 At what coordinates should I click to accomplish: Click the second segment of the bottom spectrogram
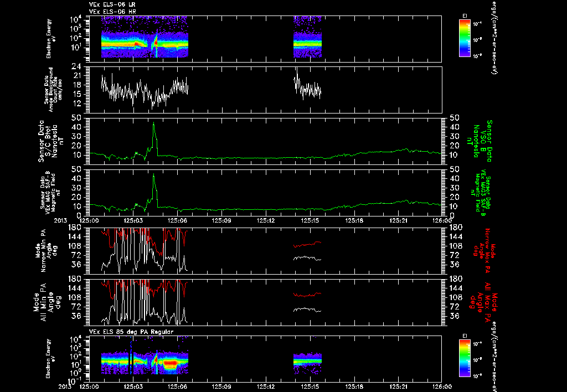307,363
